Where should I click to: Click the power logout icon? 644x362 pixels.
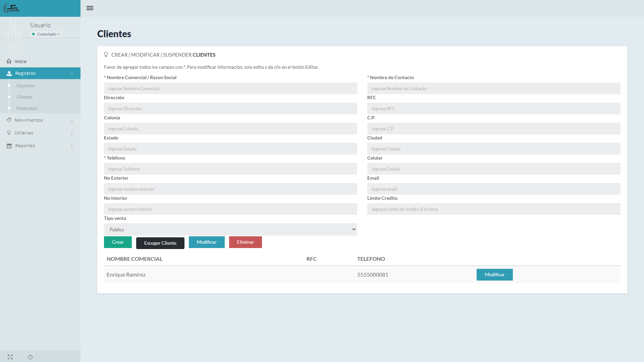point(30,357)
